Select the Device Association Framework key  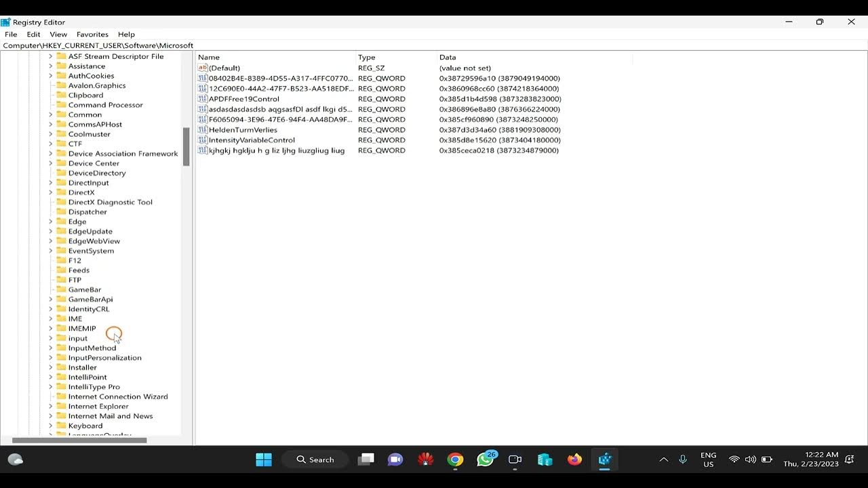coord(123,153)
